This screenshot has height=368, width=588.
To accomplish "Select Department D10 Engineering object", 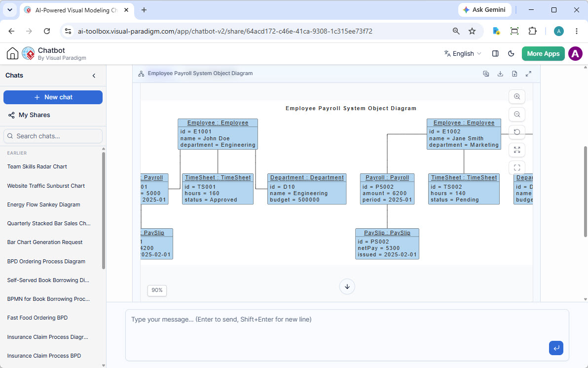I will click(307, 189).
